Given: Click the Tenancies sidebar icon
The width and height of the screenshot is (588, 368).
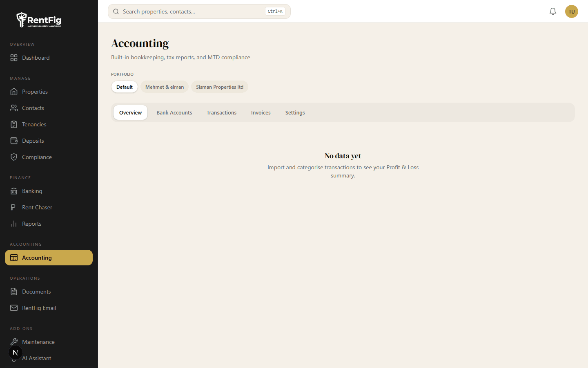Looking at the screenshot, I should [x=13, y=124].
